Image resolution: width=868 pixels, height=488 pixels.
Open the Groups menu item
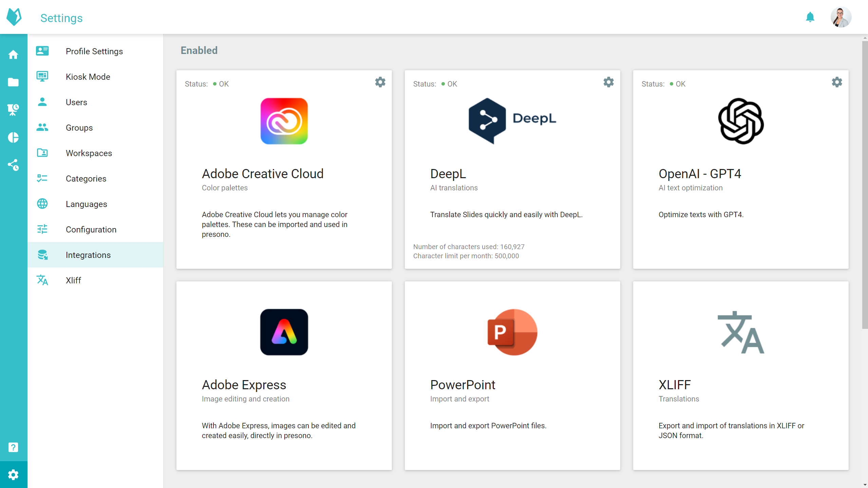(x=95, y=127)
